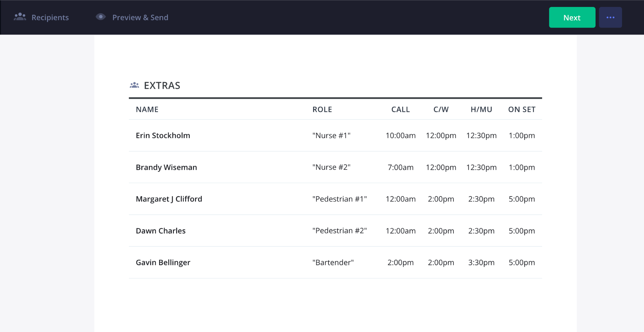Click Erin Stockholm's 10:00am call time
Image resolution: width=644 pixels, height=332 pixels.
tap(400, 136)
